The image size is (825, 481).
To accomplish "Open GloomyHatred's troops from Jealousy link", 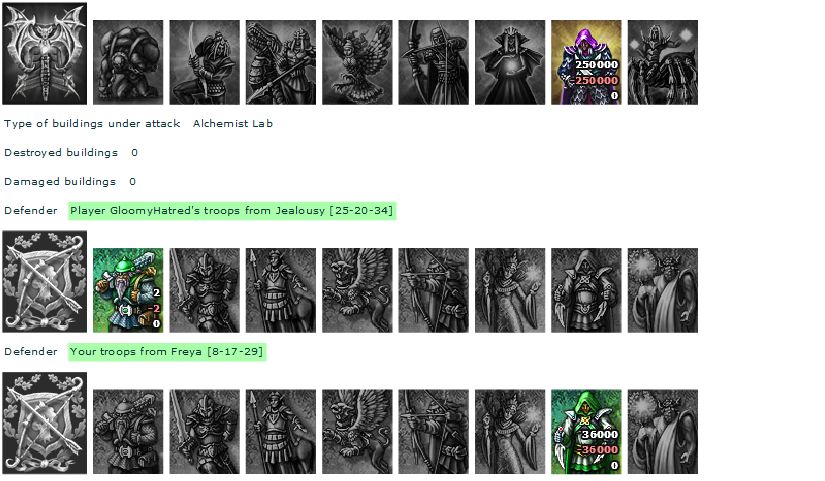I will tap(232, 211).
